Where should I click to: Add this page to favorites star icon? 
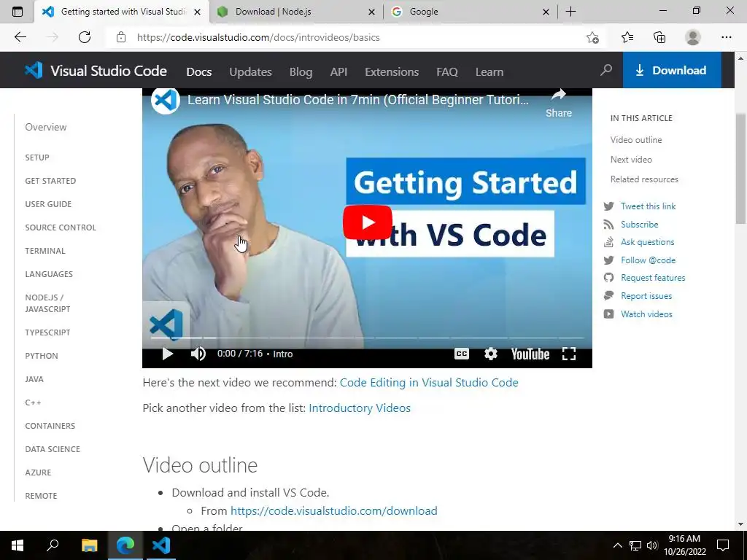tap(592, 37)
